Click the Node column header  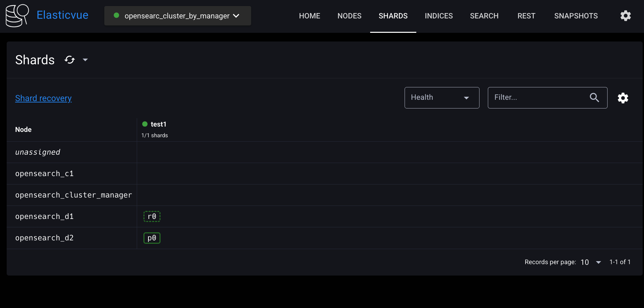[23, 130]
